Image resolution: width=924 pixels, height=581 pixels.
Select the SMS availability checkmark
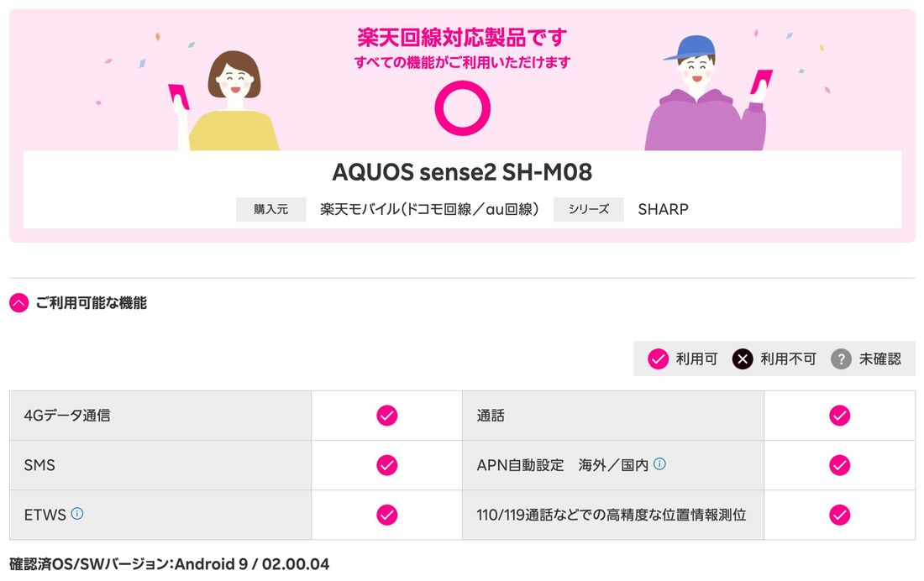point(386,465)
